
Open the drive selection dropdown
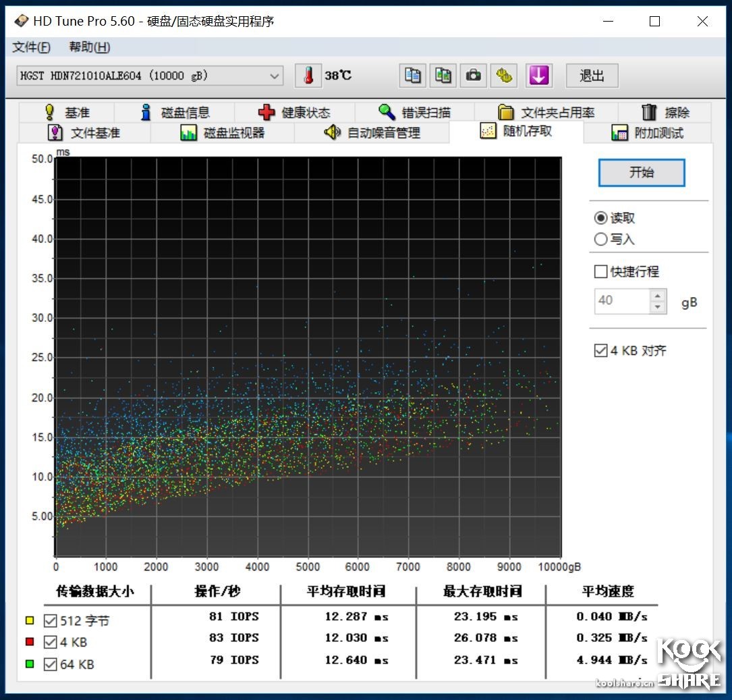[x=274, y=76]
